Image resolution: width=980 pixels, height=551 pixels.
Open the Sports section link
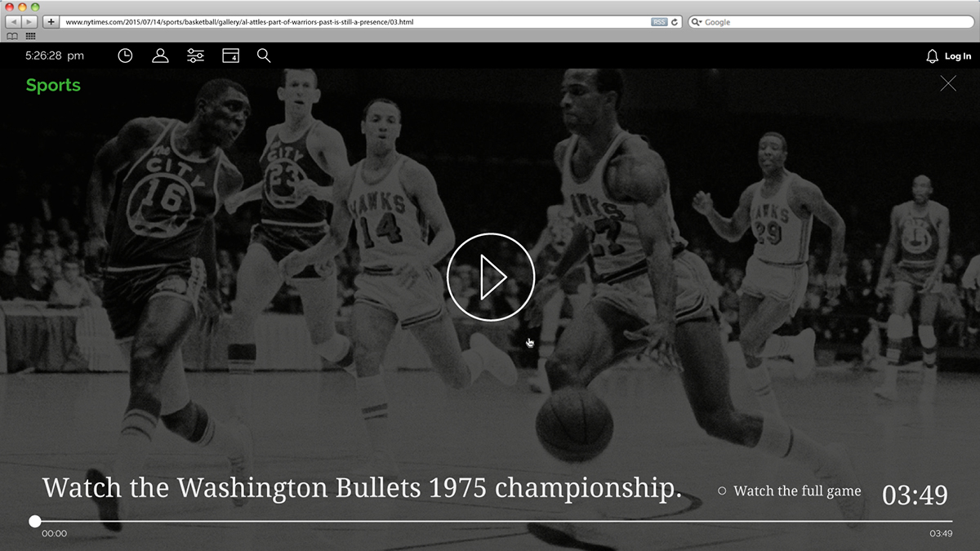[53, 85]
